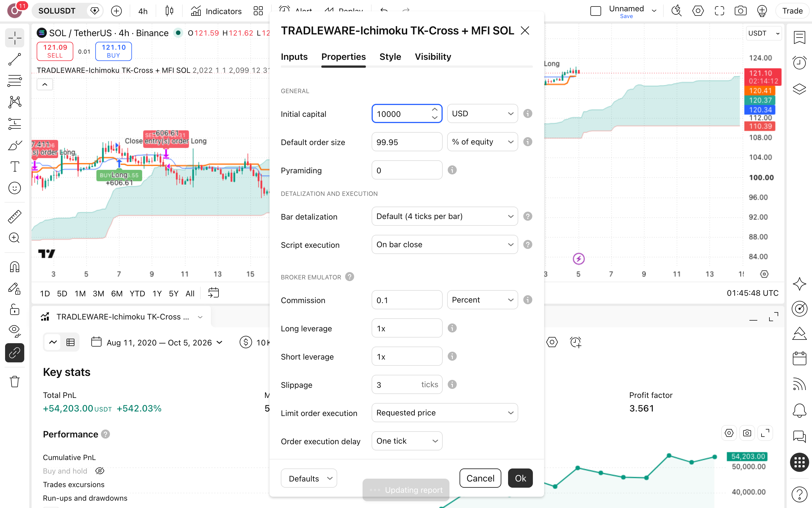Open the Defaults dropdown button
This screenshot has height=508, width=812.
tap(309, 478)
